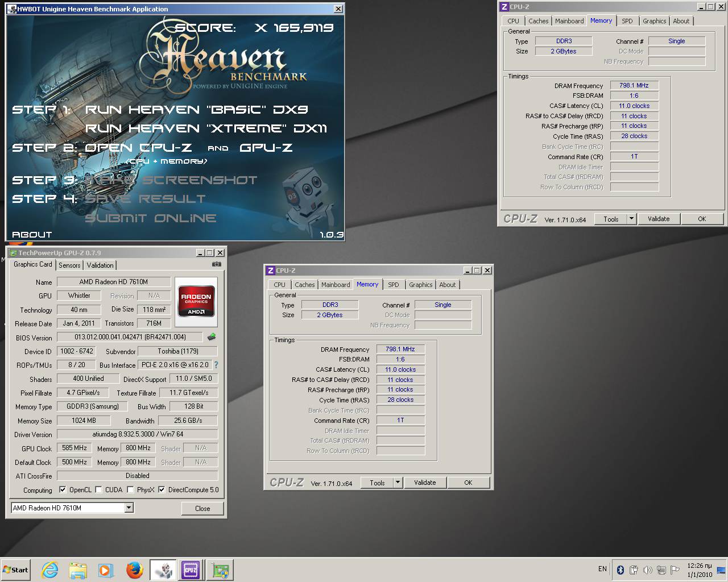Screen dimensions: 728x582
Task: Toggle the CUDA checkbox in GPU-Z
Action: point(99,489)
